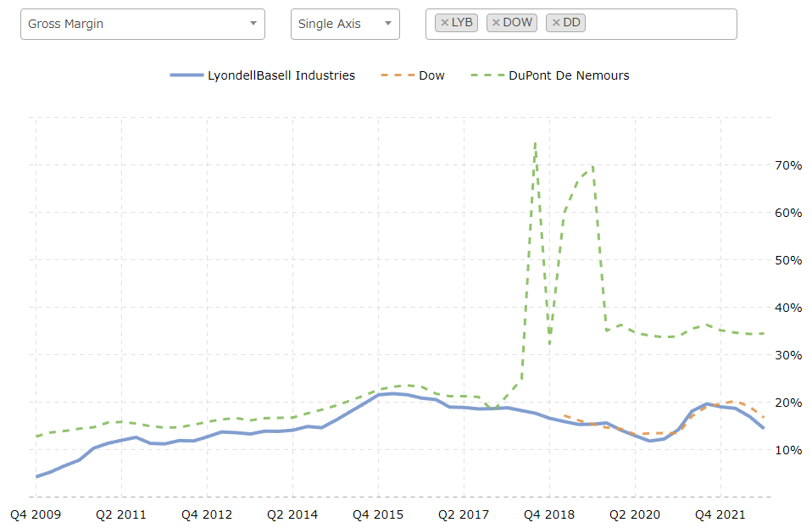Screen dimensions: 812x528
Task: Click the 40% y-axis label
Action: (x=789, y=308)
